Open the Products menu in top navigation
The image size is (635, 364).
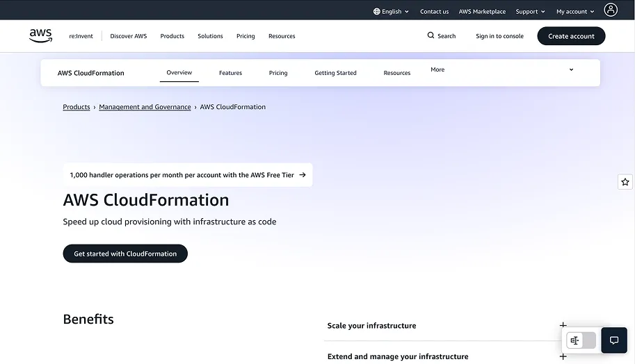tap(172, 36)
